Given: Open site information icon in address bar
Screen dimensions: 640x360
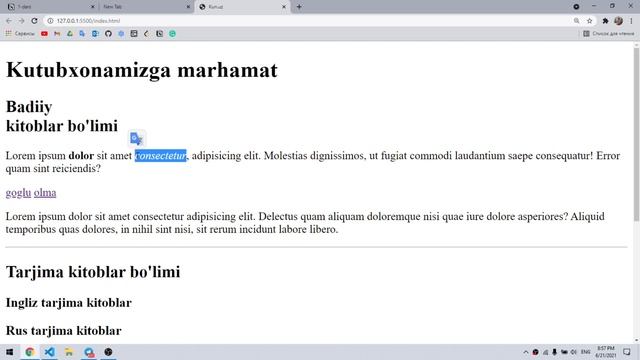Looking at the screenshot, I should coord(50,21).
